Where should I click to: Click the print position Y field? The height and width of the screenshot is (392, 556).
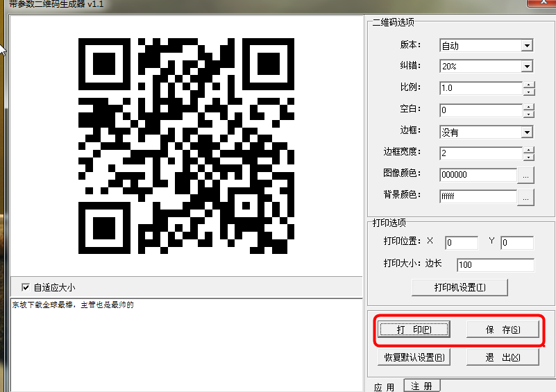(x=517, y=243)
